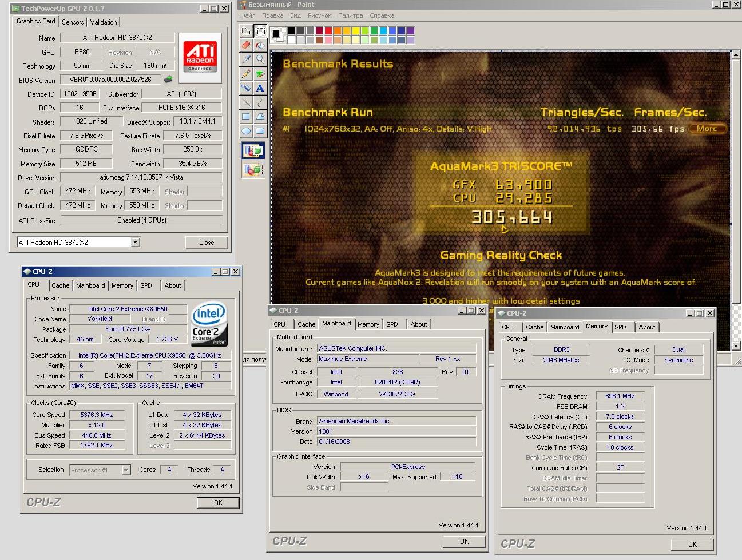Pick the black color swatch in the Paint palette

tap(292, 31)
